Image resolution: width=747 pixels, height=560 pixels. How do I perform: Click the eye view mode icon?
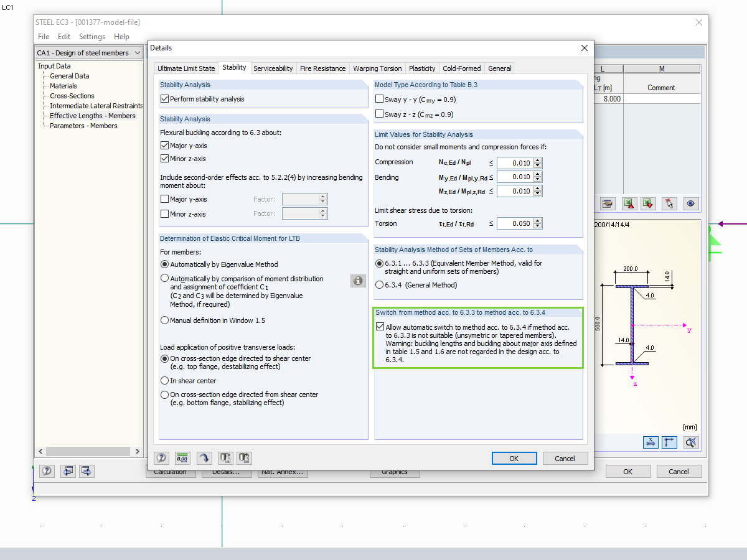(691, 203)
